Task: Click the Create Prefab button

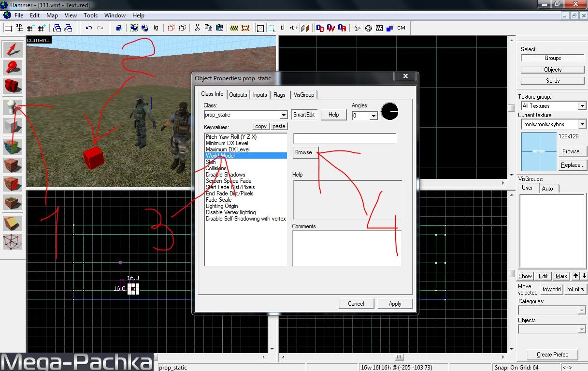Action: [553, 355]
